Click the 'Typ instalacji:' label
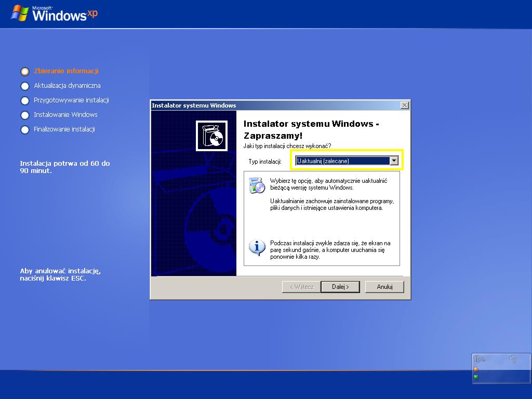 point(265,162)
